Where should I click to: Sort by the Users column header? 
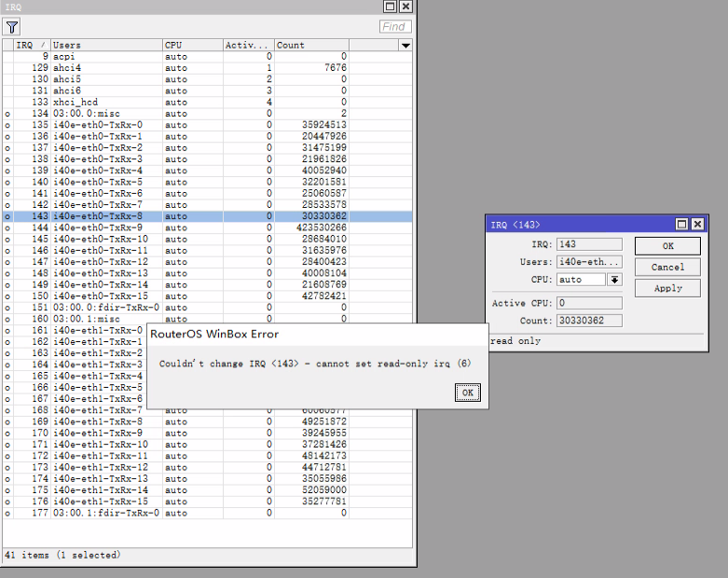[x=106, y=45]
